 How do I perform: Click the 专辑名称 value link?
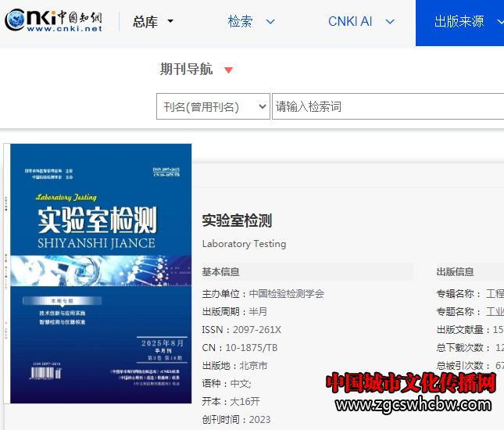tap(495, 294)
